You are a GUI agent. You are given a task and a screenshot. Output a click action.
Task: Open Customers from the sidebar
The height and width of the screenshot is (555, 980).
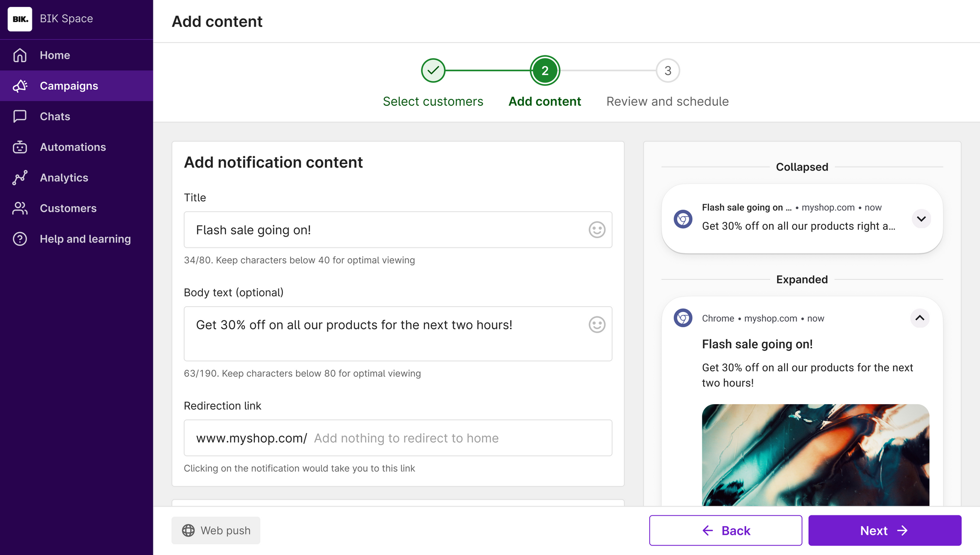point(68,208)
